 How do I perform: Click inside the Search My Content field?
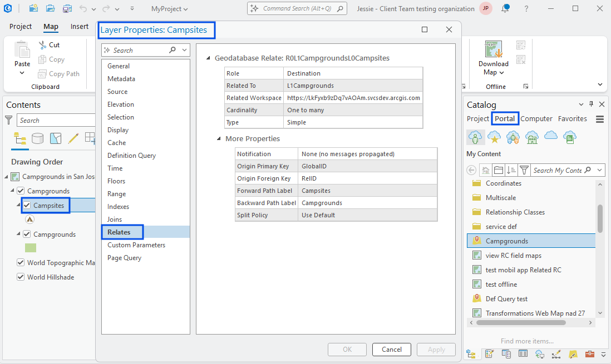[559, 169]
